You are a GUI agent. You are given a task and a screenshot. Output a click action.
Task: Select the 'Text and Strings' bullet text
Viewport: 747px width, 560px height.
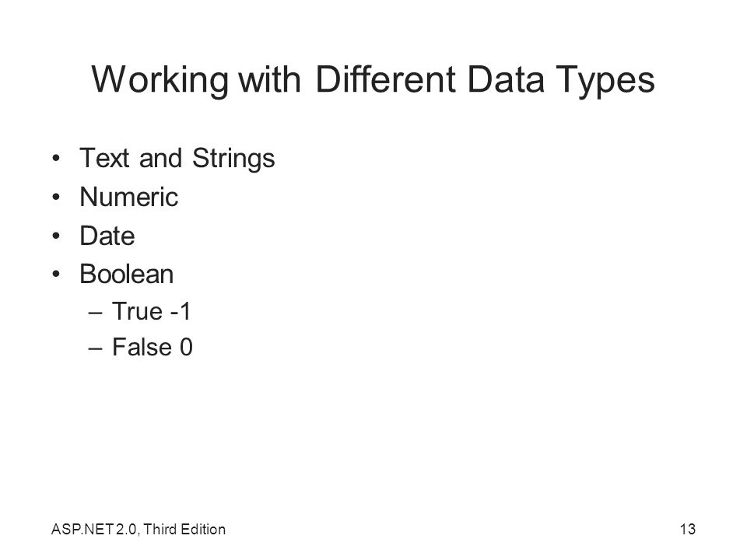pos(177,159)
